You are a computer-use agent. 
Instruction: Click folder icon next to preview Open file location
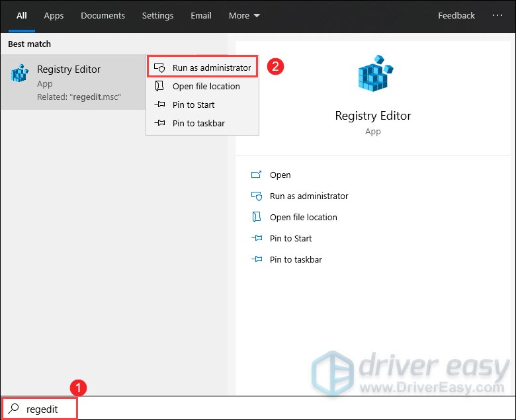(257, 217)
